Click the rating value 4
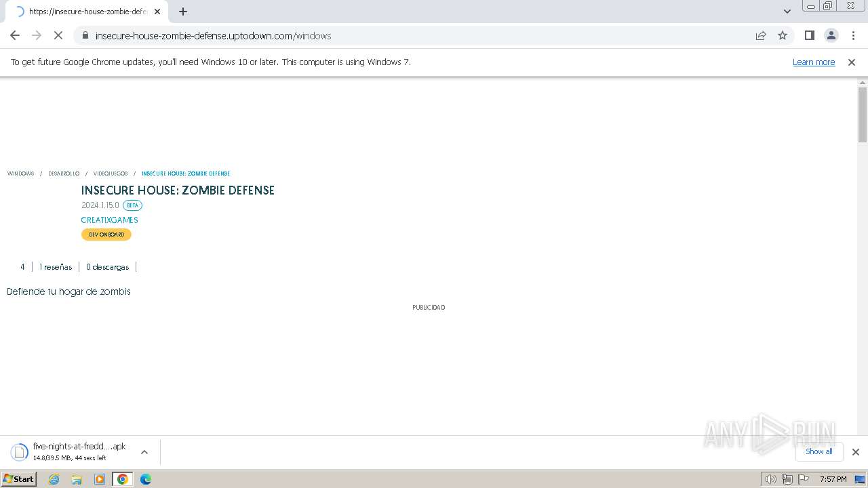The image size is (868, 488). tap(22, 267)
